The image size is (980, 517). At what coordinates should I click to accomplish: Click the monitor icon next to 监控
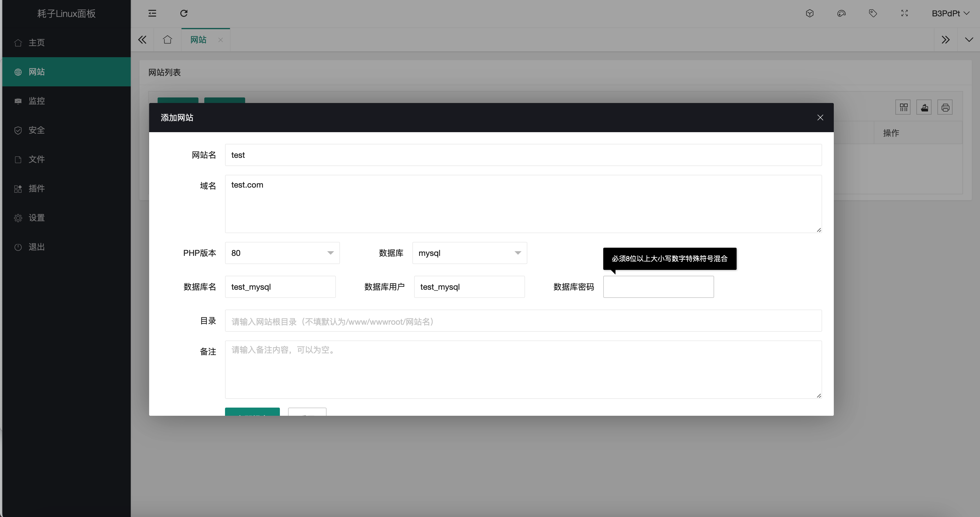click(x=18, y=101)
